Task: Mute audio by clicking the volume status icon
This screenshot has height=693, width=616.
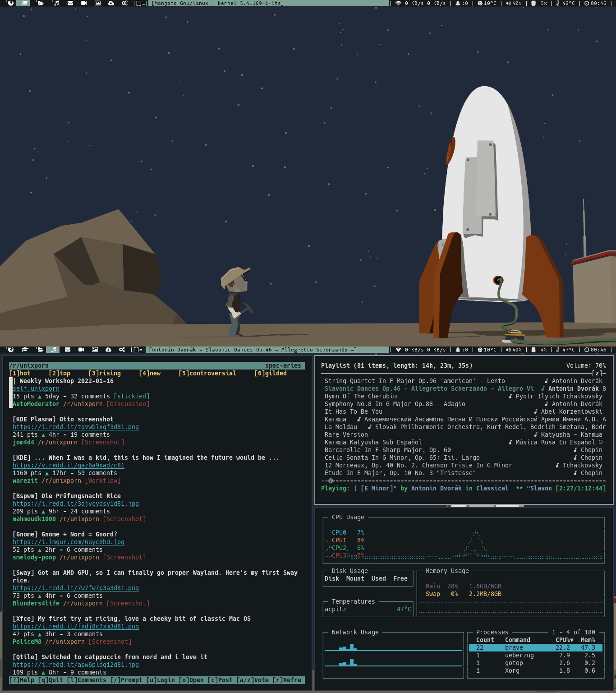Action: point(509,3)
